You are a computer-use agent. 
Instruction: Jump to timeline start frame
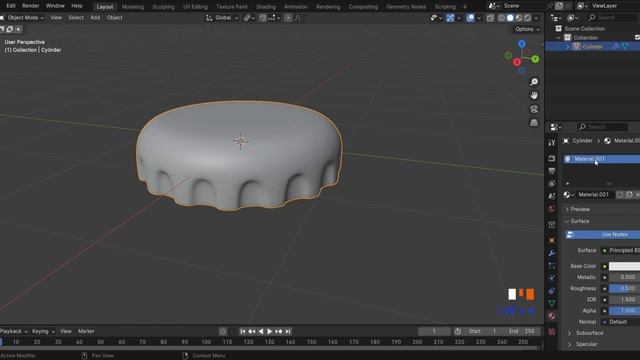click(242, 331)
